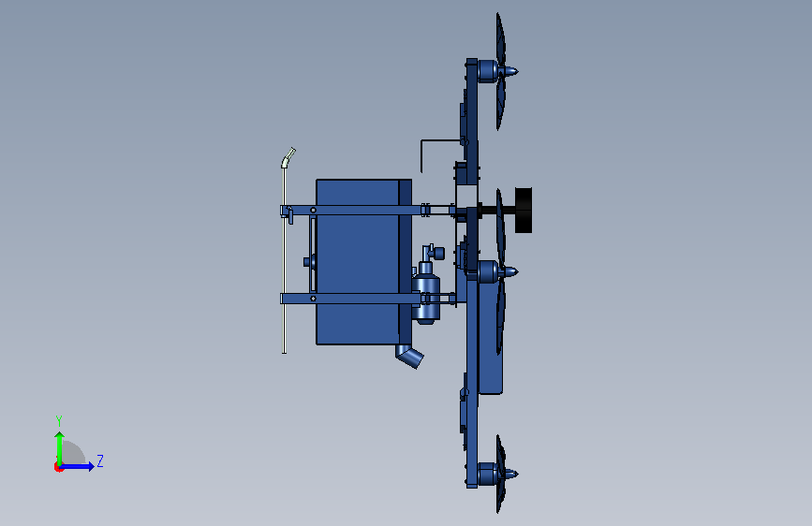Click the 'Z' axis label
The height and width of the screenshot is (526, 812).
tap(100, 460)
